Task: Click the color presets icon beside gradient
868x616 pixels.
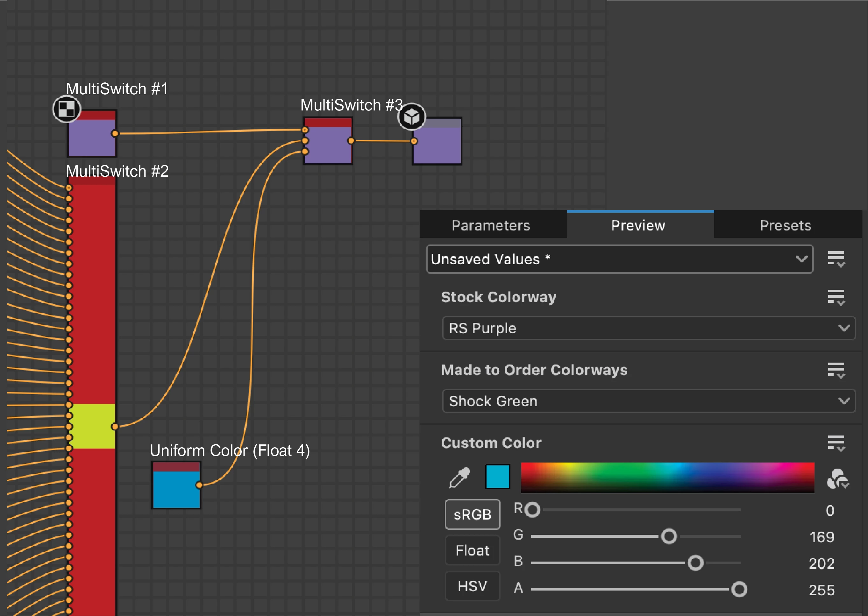Action: pos(837,479)
